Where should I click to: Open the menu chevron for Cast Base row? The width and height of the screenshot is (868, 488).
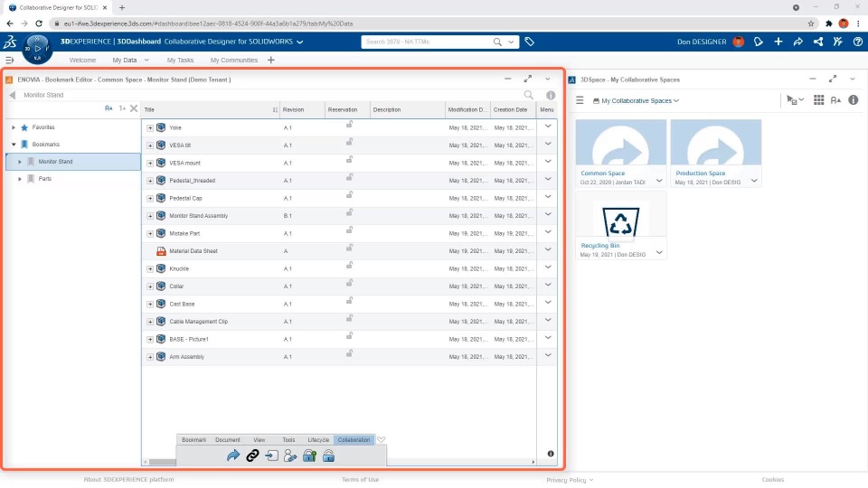[x=548, y=303]
